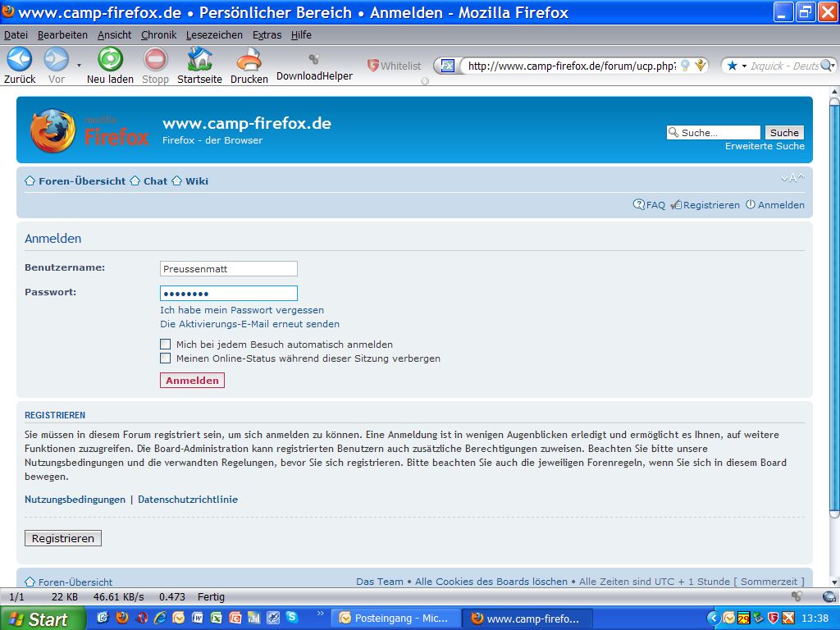Open the Ansicht menu
840x630 pixels.
114,34
